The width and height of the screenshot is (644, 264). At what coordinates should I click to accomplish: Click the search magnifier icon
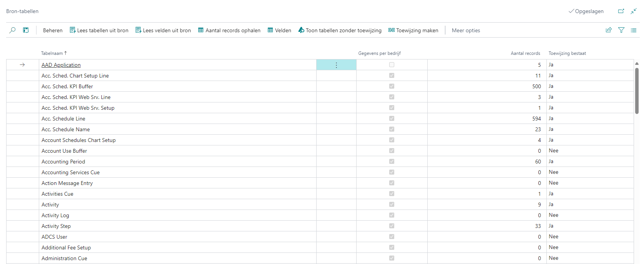(x=12, y=30)
